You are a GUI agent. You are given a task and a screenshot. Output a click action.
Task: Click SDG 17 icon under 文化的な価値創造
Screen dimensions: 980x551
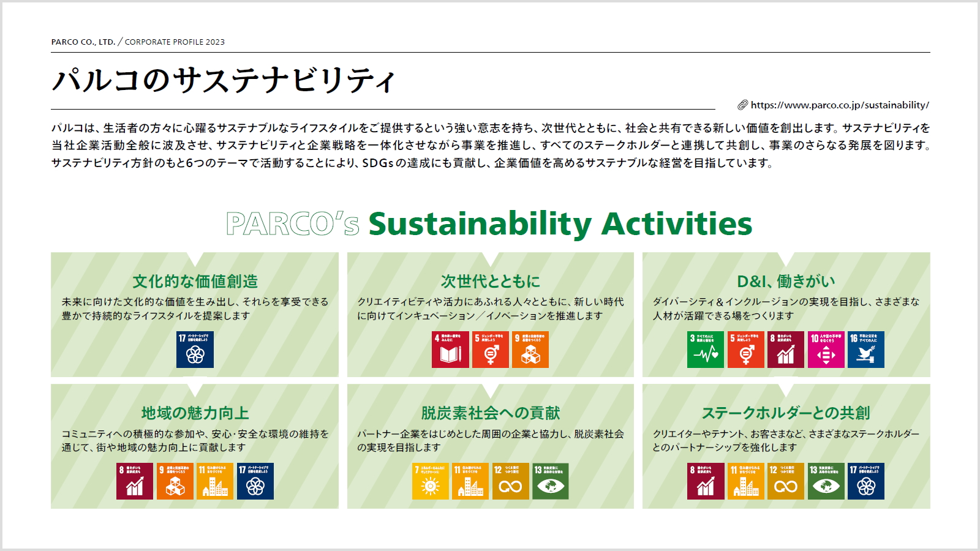195,350
